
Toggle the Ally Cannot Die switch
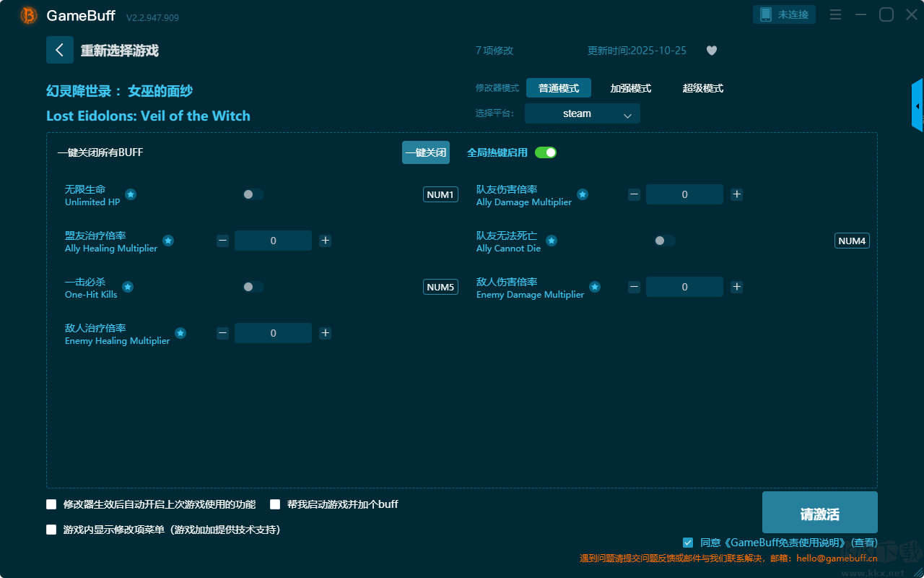point(665,241)
